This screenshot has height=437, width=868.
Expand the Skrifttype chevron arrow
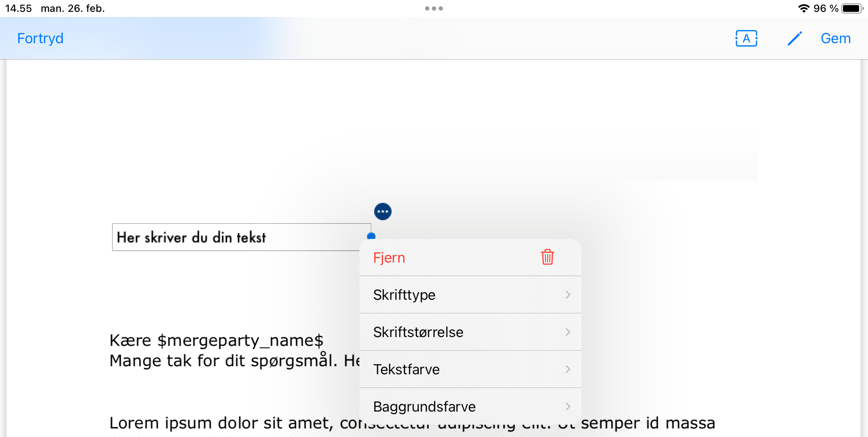point(568,295)
